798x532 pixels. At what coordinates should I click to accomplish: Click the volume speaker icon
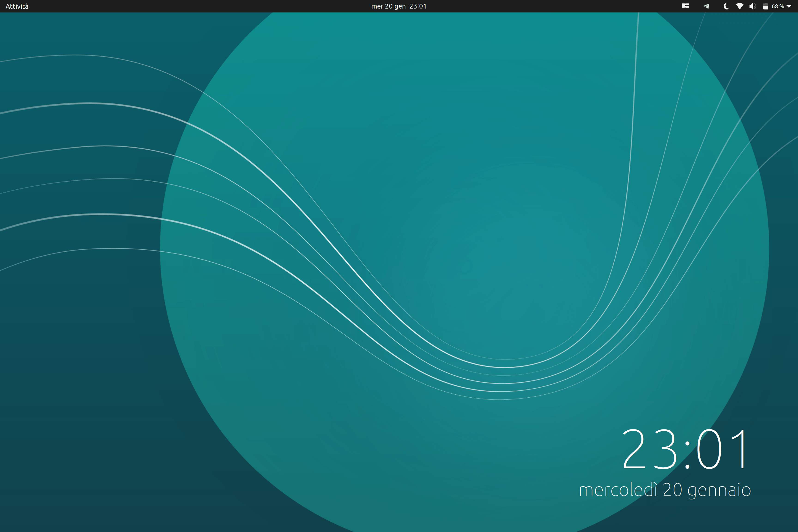pyautogui.click(x=753, y=6)
